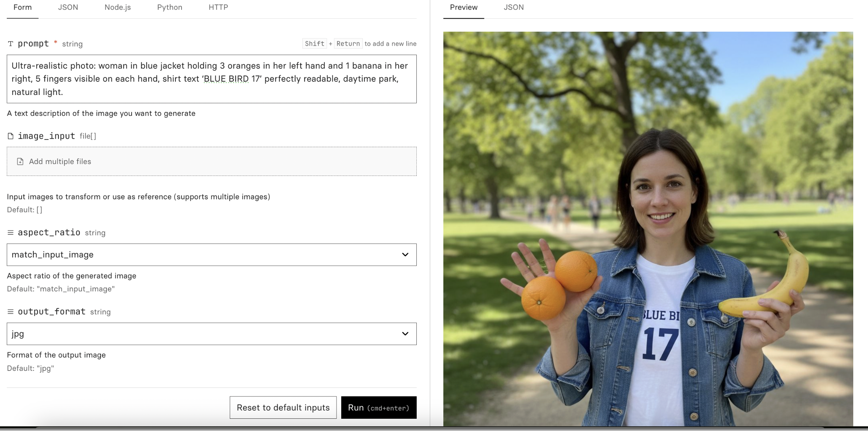Click the output_format dropdown chevron
The image size is (868, 431).
coord(405,334)
